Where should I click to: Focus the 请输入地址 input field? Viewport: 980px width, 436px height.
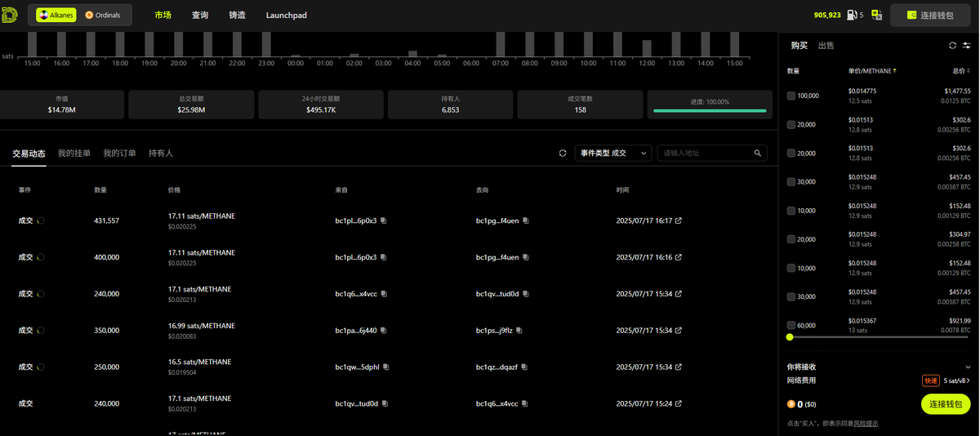click(705, 153)
